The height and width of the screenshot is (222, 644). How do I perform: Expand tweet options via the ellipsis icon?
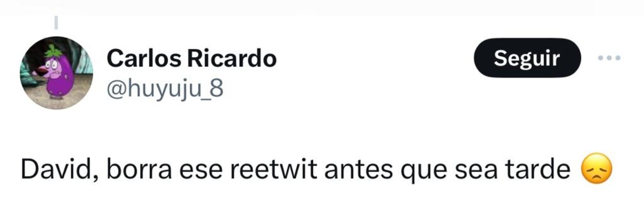(x=609, y=58)
